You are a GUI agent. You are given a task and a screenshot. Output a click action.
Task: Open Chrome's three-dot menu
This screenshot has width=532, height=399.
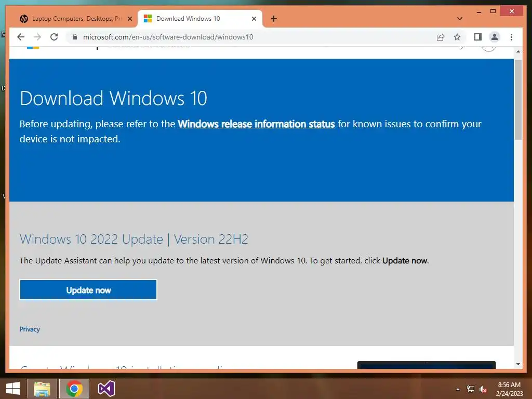[x=511, y=37]
